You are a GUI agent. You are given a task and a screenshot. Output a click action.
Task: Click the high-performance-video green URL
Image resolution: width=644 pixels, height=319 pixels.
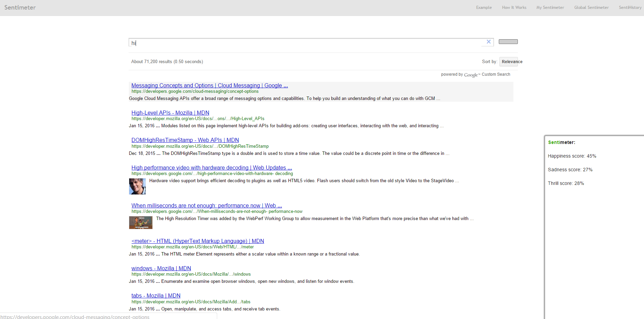(x=212, y=174)
